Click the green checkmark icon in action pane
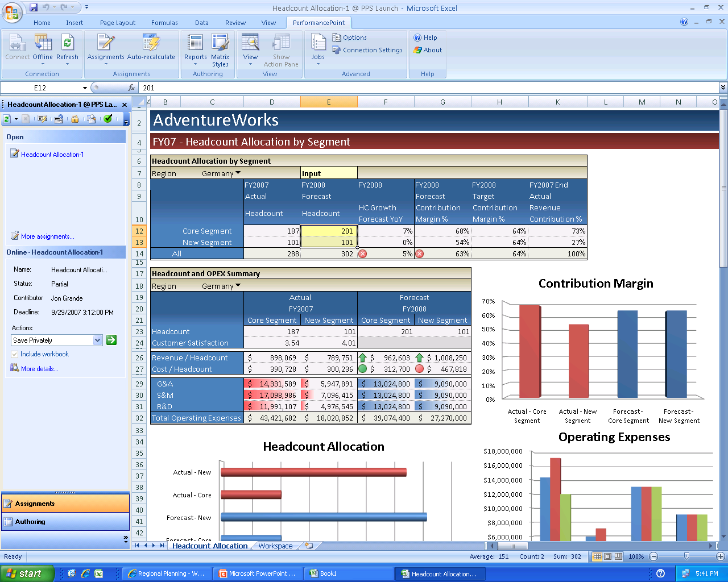Screen dimensions: 728x582 [x=108, y=119]
